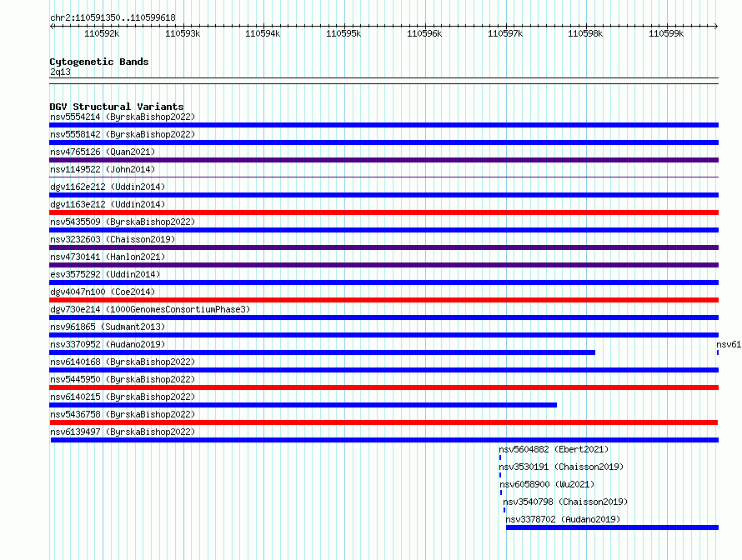Open dgv730e214 (1000GenomesConsortiumPhase3) label
The width and height of the screenshot is (742, 560).
[x=149, y=309]
